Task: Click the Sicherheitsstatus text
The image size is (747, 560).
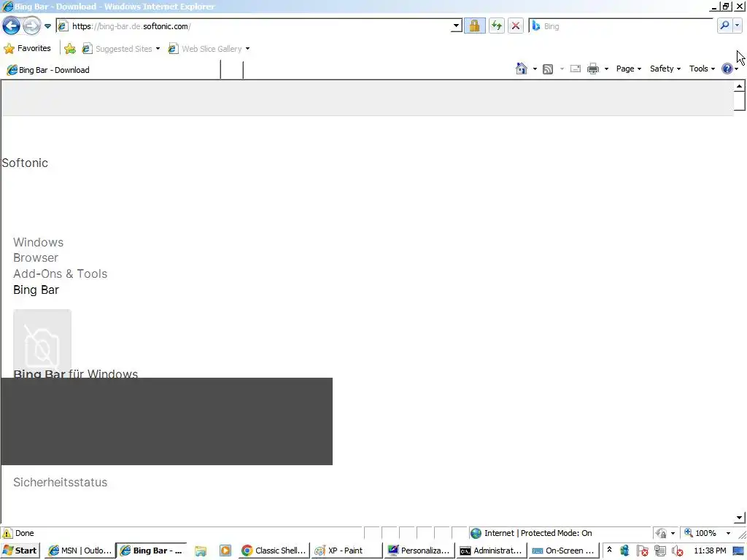Action: pos(60,483)
